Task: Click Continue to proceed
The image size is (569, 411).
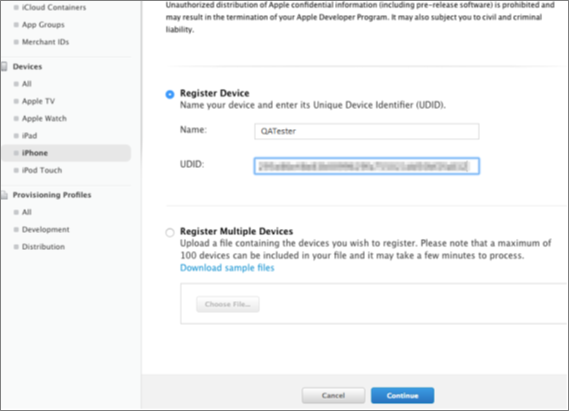Action: [x=402, y=395]
